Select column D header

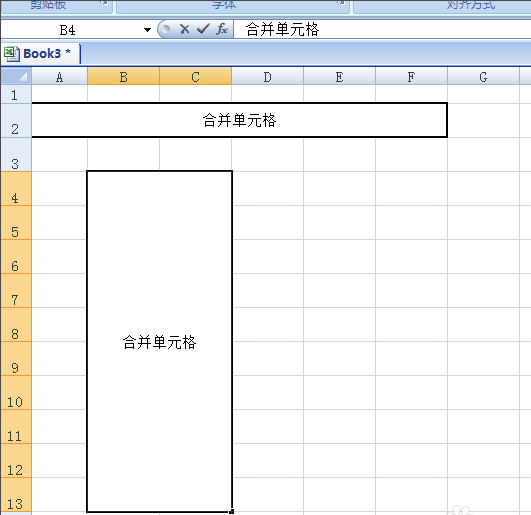pos(268,77)
